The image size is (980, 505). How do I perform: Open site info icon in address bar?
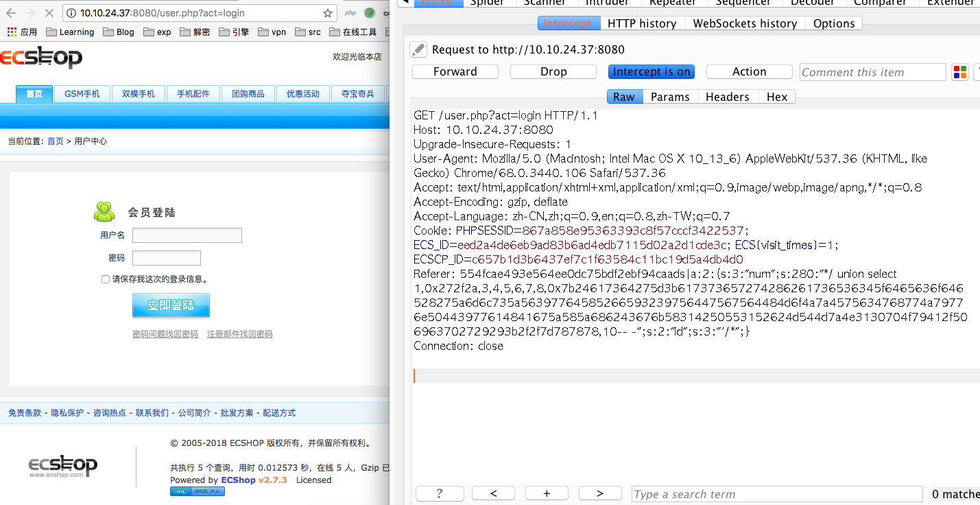71,13
